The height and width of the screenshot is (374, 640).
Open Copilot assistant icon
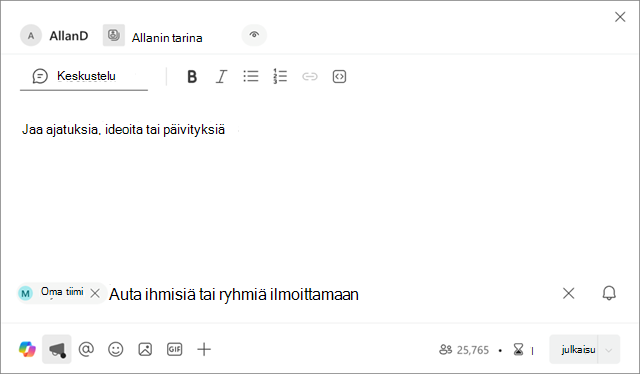coord(27,350)
